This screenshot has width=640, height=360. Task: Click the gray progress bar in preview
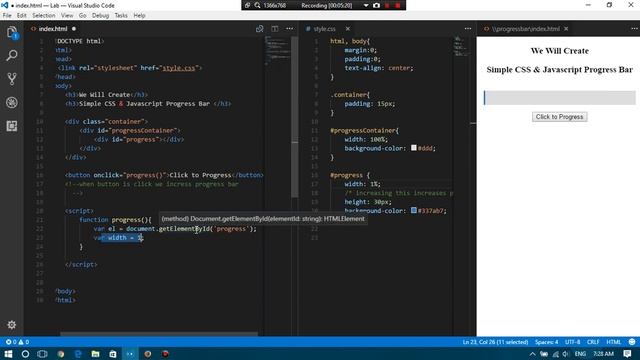pos(560,98)
